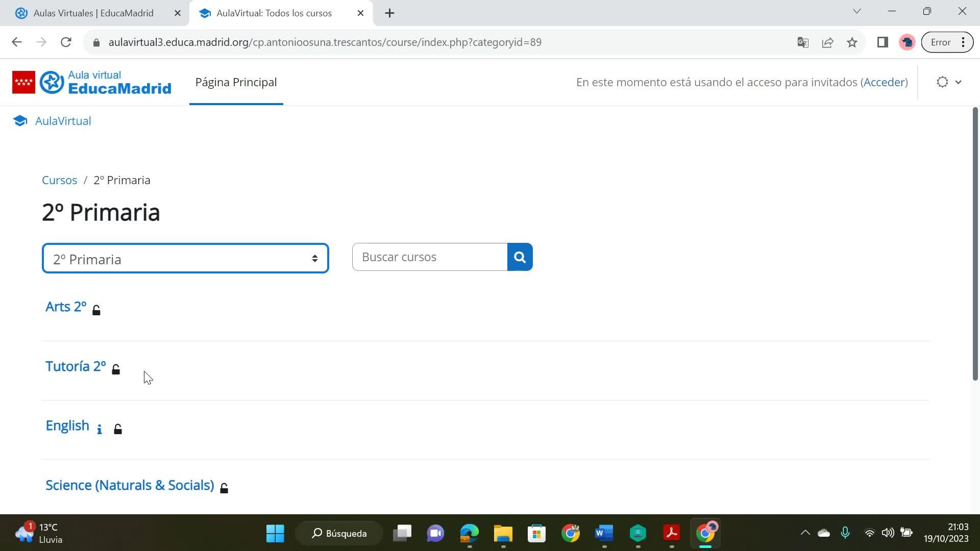Open the 2º Primaria category dropdown
The width and height of the screenshot is (980, 551).
click(185, 259)
